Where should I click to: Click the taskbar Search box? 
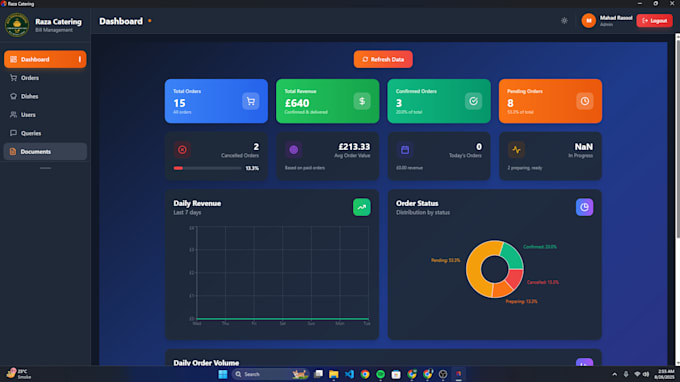point(270,374)
